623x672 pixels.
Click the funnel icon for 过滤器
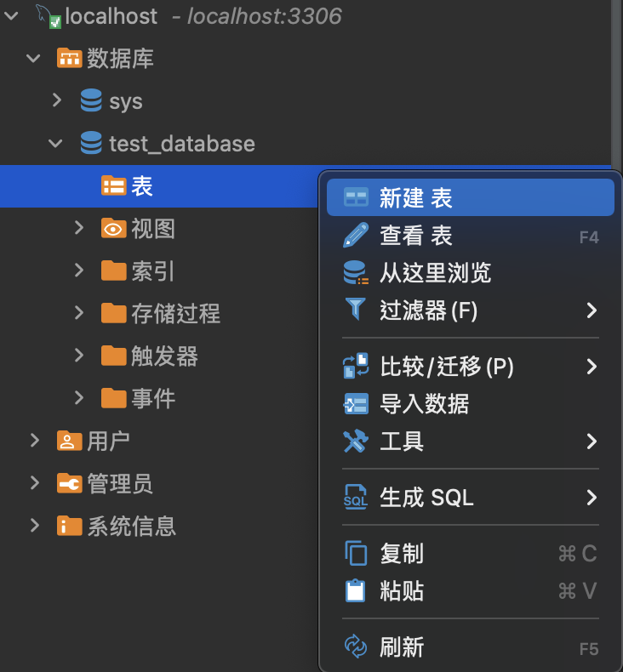356,309
